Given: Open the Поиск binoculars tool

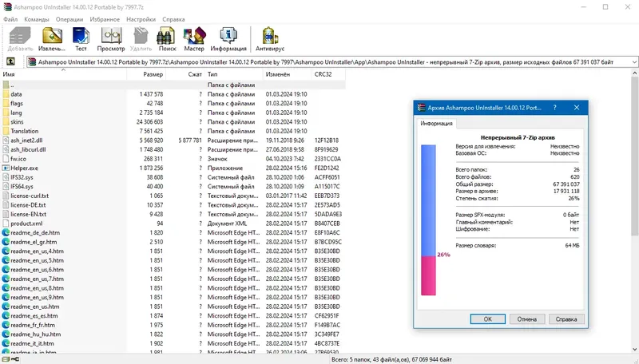Looking at the screenshot, I should pos(167,39).
